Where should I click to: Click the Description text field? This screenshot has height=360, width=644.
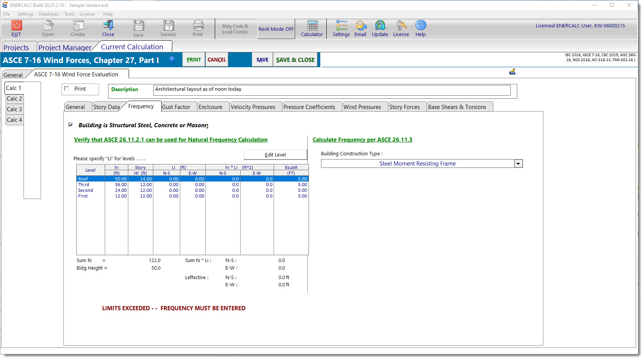click(332, 90)
